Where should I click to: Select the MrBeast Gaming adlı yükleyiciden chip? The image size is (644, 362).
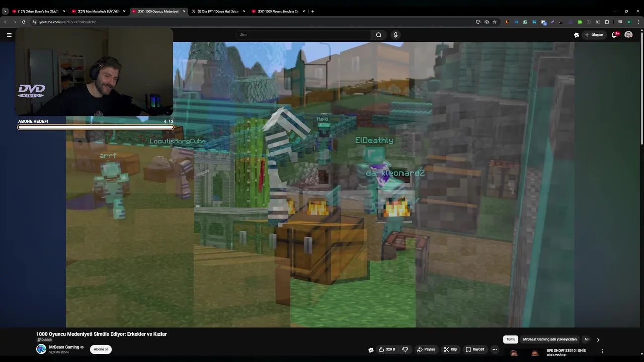(x=549, y=339)
